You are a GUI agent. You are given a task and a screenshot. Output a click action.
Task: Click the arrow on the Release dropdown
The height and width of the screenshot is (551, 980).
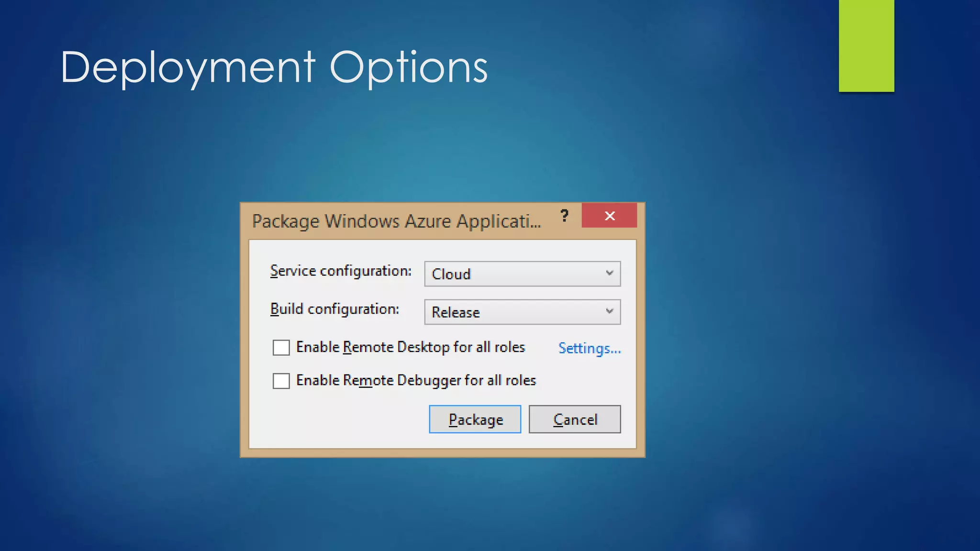pos(609,311)
